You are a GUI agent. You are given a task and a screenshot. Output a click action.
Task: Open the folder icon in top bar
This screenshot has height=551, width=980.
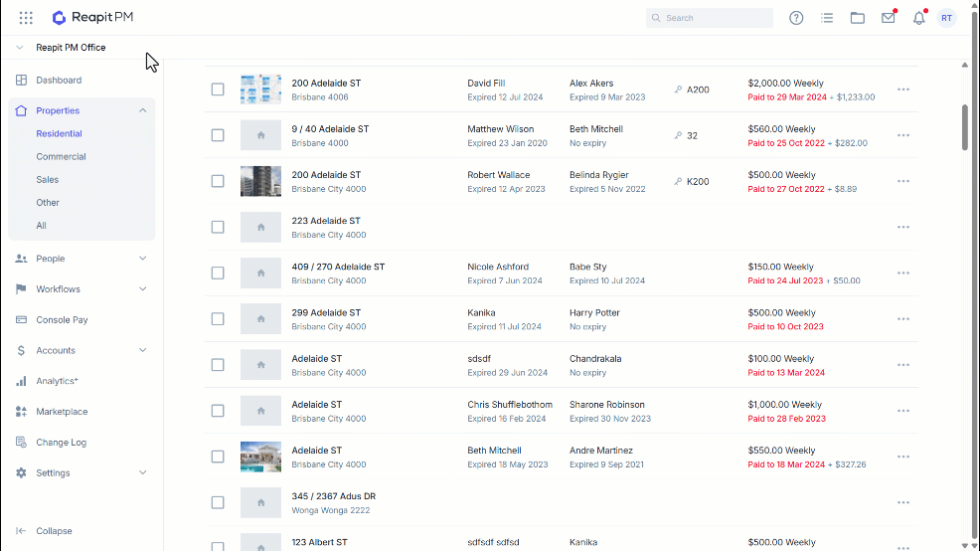pos(858,18)
